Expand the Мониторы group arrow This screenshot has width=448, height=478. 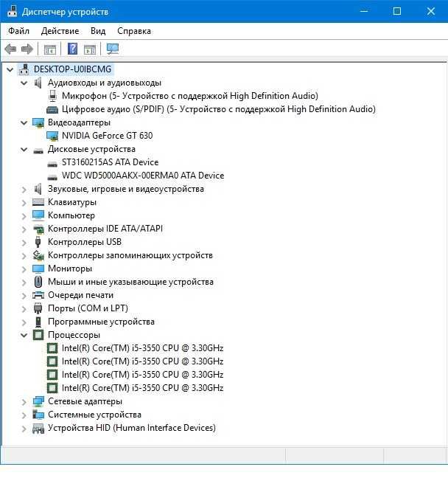pos(24,269)
